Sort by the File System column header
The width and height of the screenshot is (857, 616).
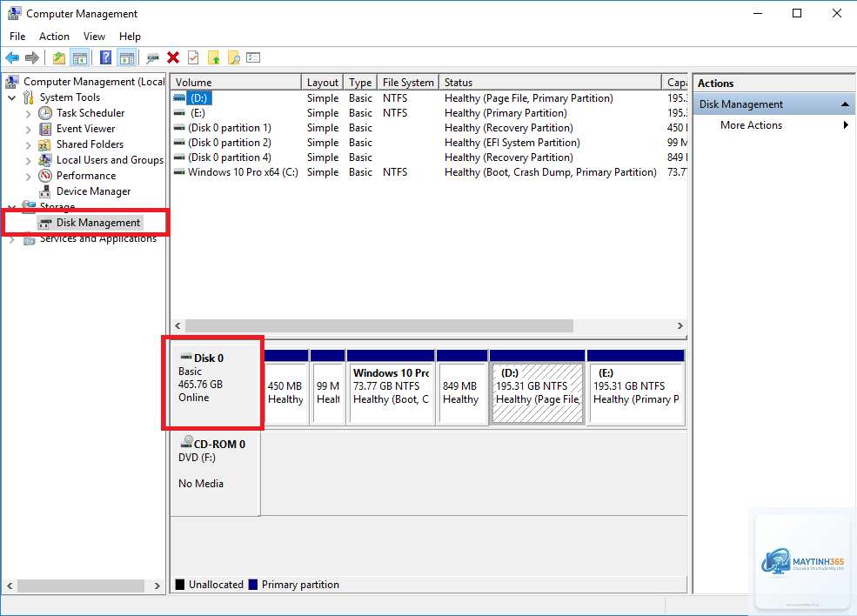point(408,82)
